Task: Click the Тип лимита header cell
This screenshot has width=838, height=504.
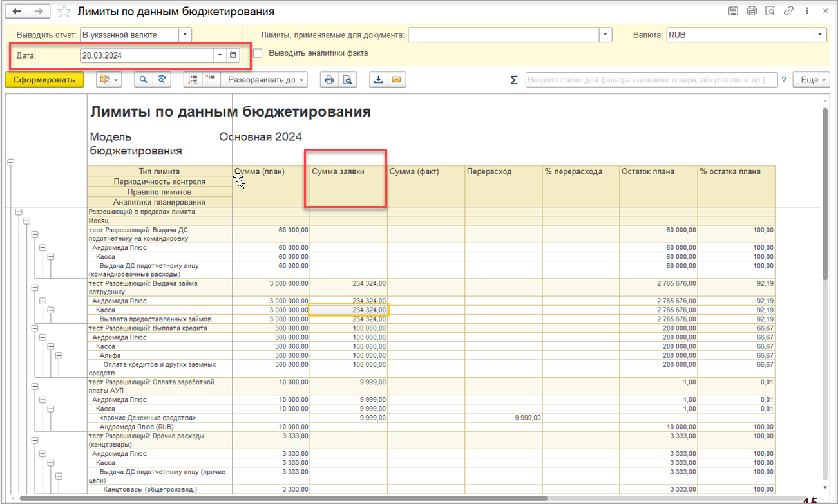Action: pos(160,171)
